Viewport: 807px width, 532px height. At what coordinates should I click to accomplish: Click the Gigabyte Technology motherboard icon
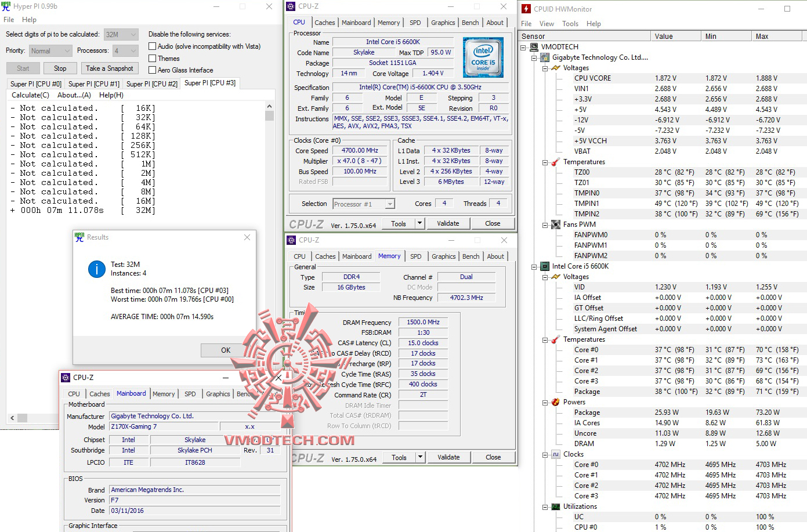545,57
